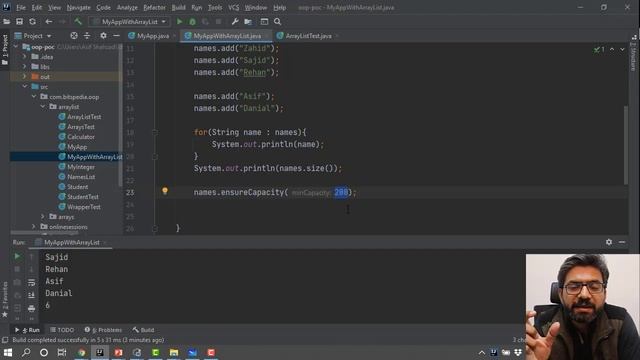This screenshot has width=640, height=360.
Task: Select Calculator class in the project tree
Action: 81,137
